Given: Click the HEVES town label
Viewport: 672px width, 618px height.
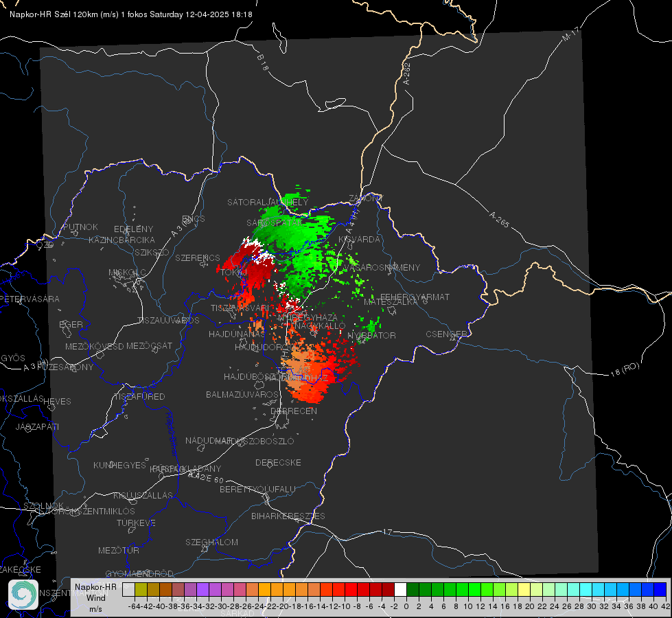Looking at the screenshot, I should [x=57, y=402].
